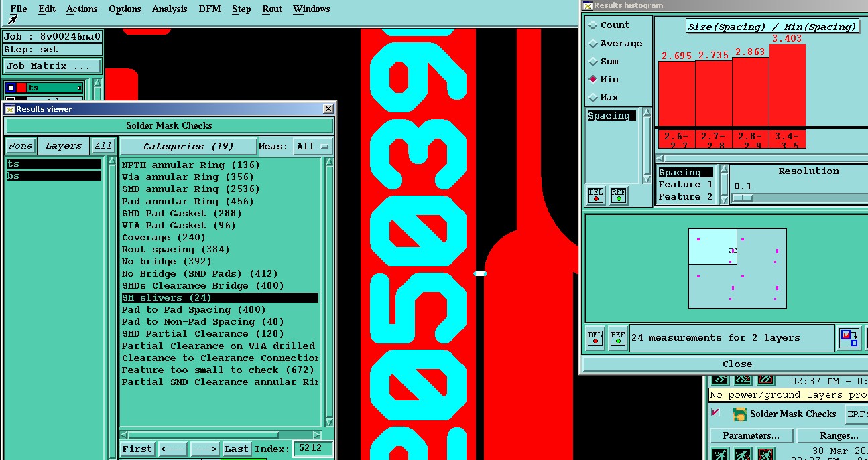Select ts in the Results viewer layer list

(x=54, y=164)
